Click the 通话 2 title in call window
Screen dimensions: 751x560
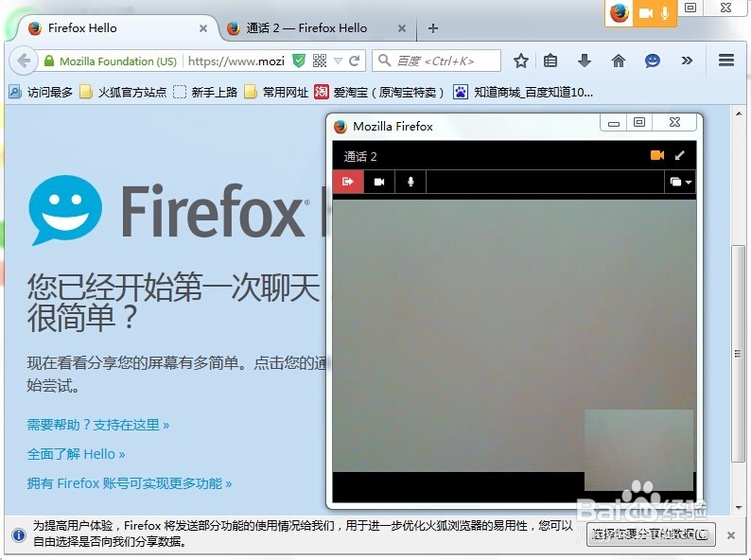(x=360, y=157)
